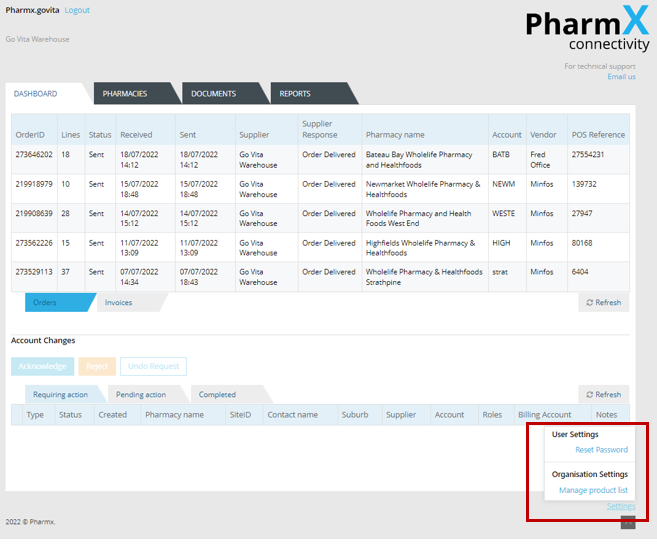The width and height of the screenshot is (657, 544).
Task: Switch to the Invoices sub-tab
Action: coord(118,302)
